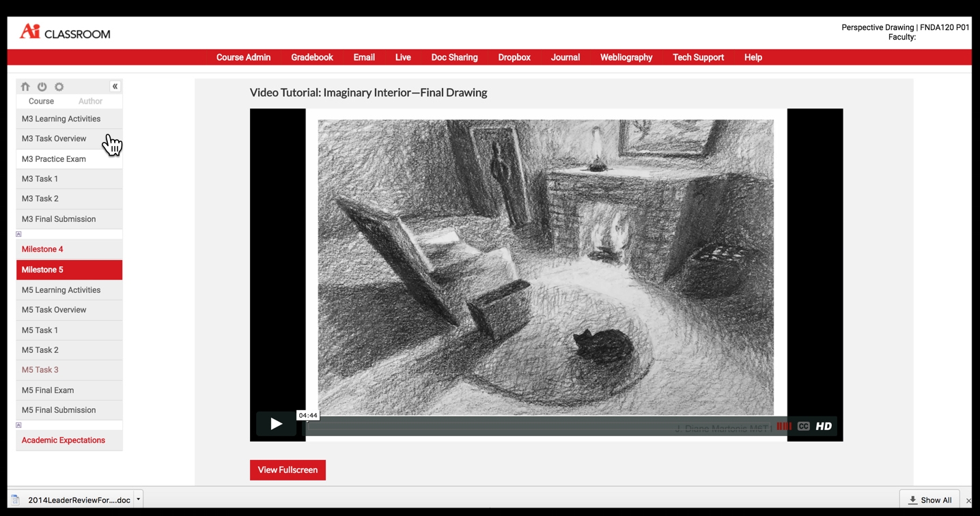
Task: Open downloaded 2014LeaderReviewFor....doc file
Action: (71, 500)
